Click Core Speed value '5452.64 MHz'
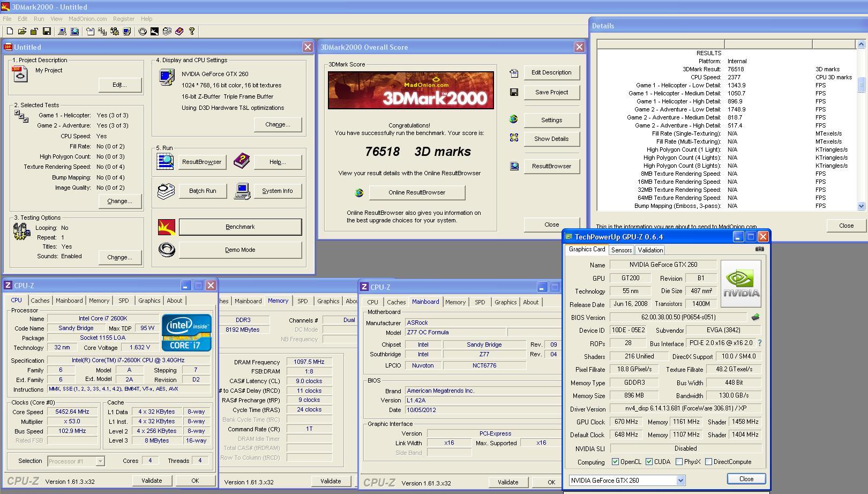 point(72,412)
